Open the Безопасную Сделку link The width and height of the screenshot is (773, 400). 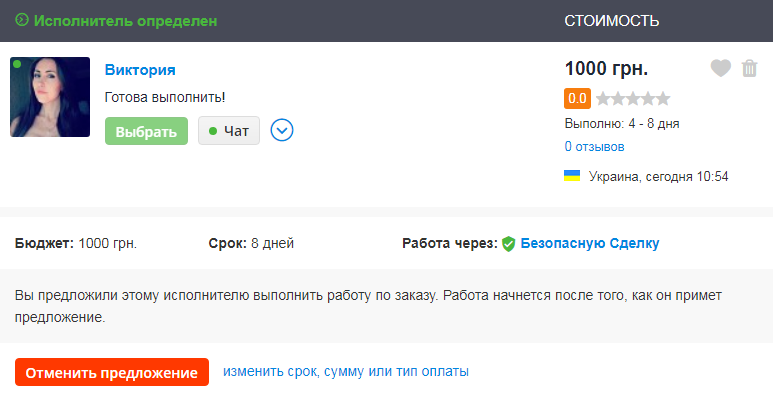point(590,243)
